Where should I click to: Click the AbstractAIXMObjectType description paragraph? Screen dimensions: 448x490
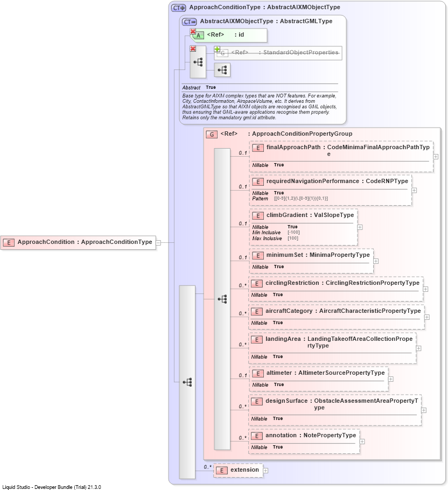click(260, 107)
